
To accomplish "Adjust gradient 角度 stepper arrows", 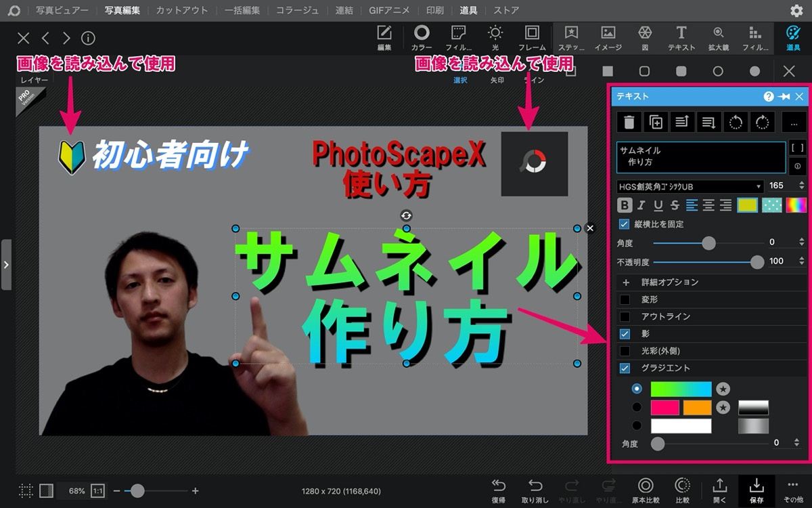I will [x=795, y=443].
